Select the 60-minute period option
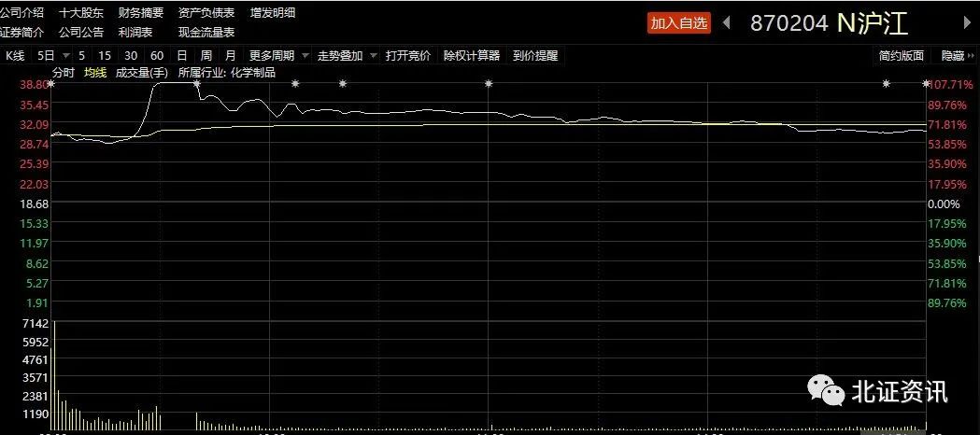The height and width of the screenshot is (435, 980). (x=156, y=56)
